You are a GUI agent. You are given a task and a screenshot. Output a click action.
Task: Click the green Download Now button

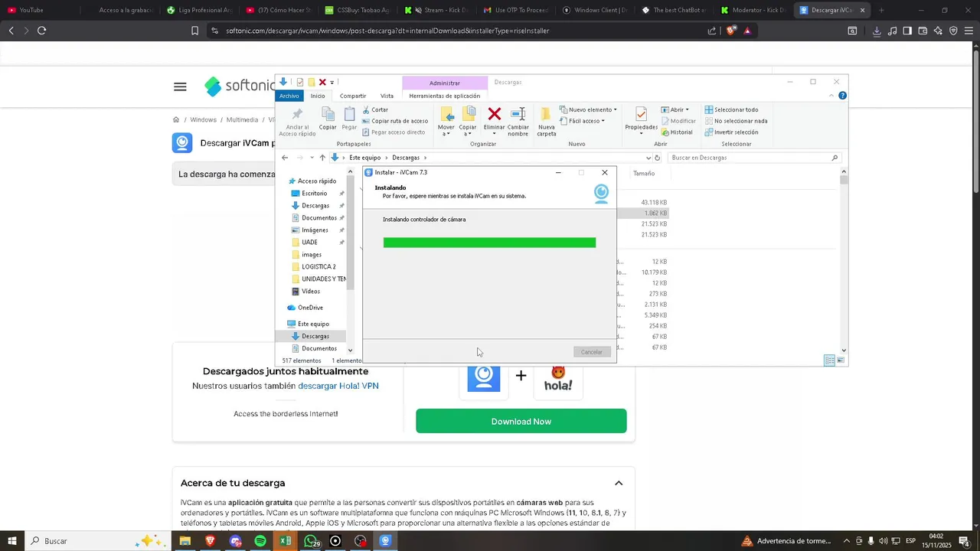tap(521, 421)
